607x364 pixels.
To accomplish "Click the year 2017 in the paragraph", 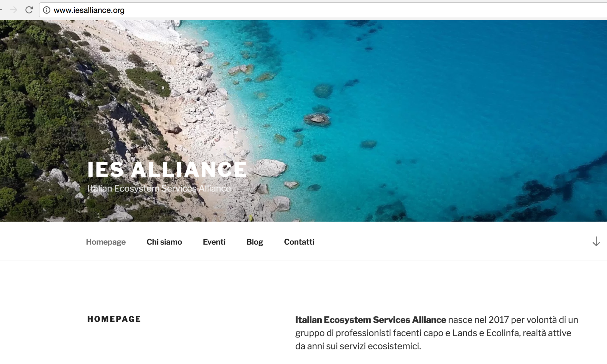I will click(x=499, y=320).
